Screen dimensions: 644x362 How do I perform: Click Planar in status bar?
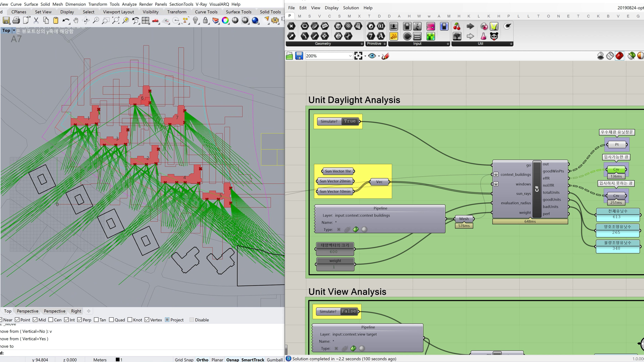point(217,360)
